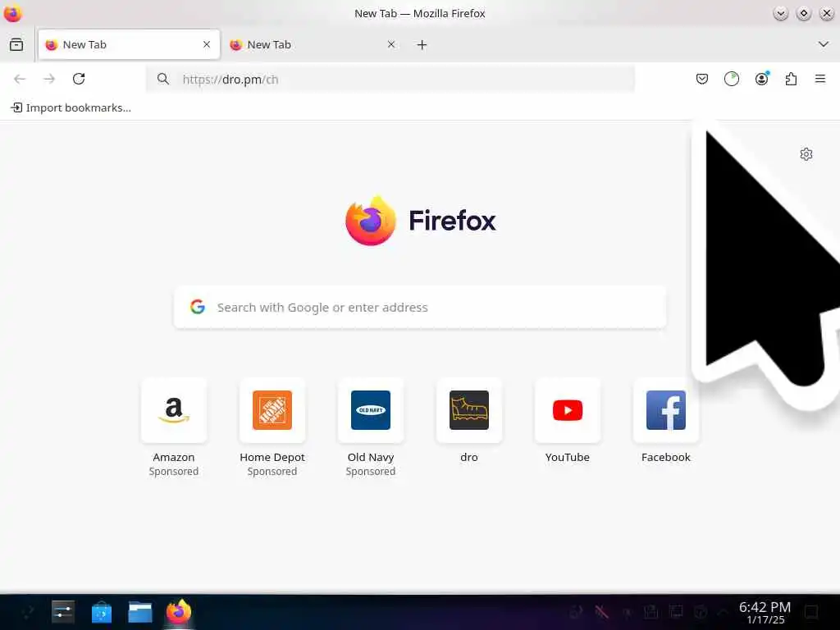Minimize the Firefox window

pyautogui.click(x=781, y=13)
